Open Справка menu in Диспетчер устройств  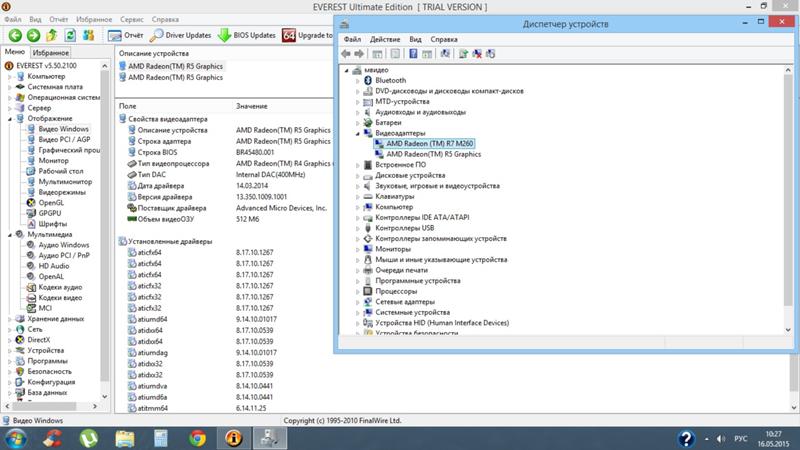click(444, 39)
